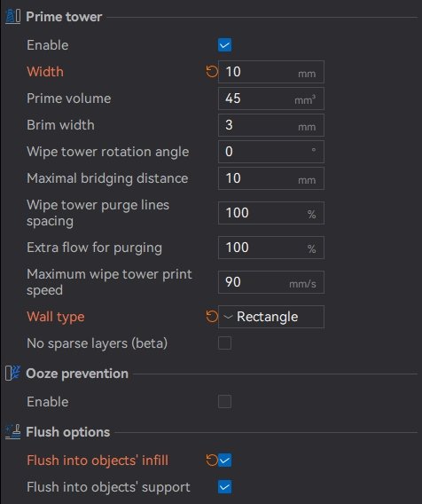Screen dimensions: 422x504
Task: Enable Ooze prevention checkbox
Action: click(x=224, y=401)
